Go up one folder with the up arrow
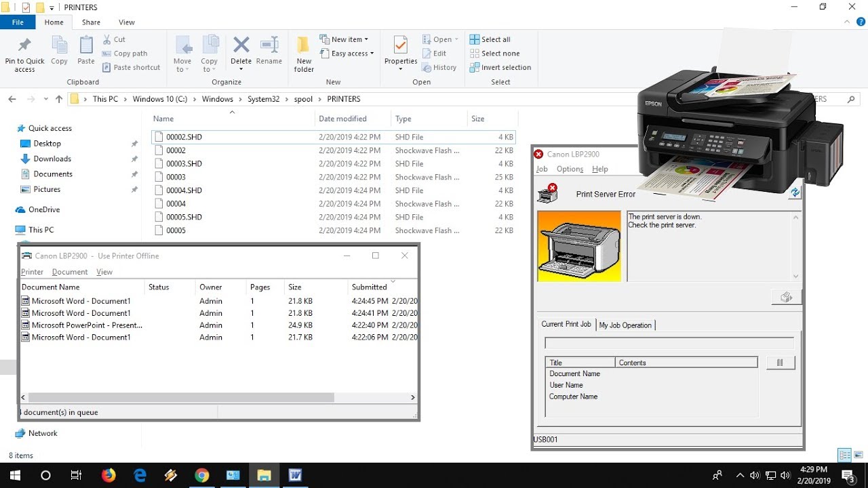 [59, 99]
